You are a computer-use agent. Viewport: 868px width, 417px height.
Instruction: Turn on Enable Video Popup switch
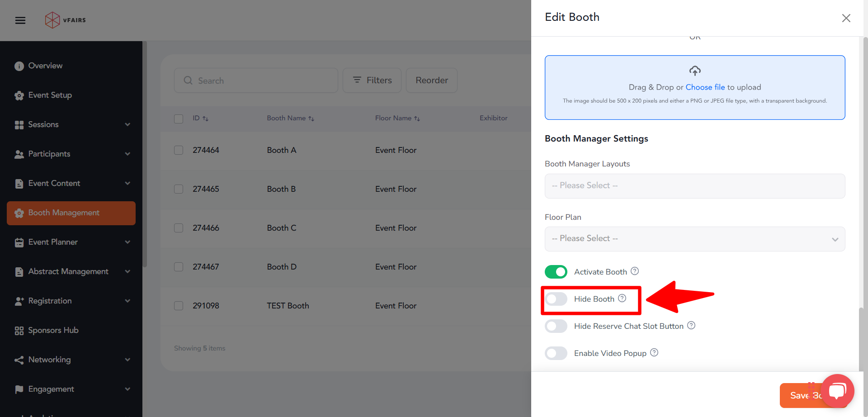point(556,353)
